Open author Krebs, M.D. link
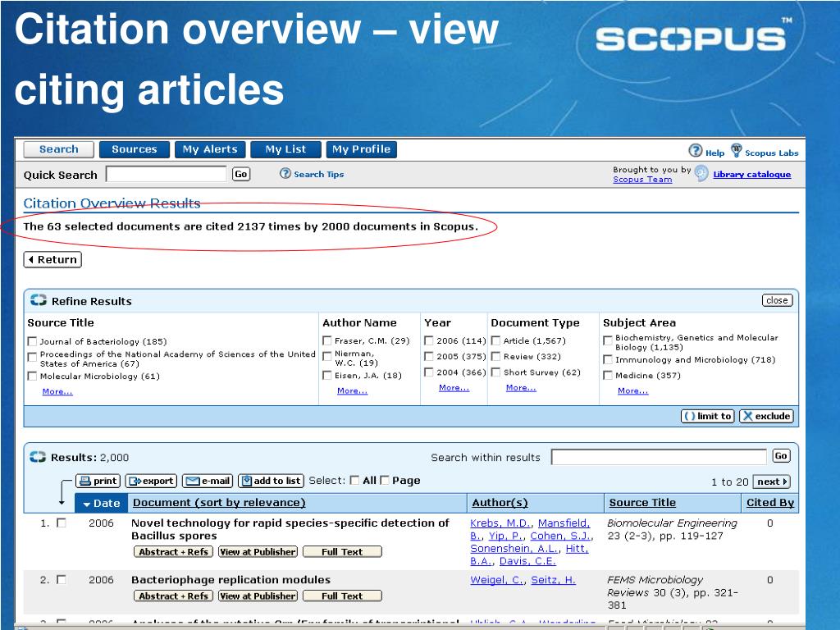The image size is (840, 630). coord(501,523)
